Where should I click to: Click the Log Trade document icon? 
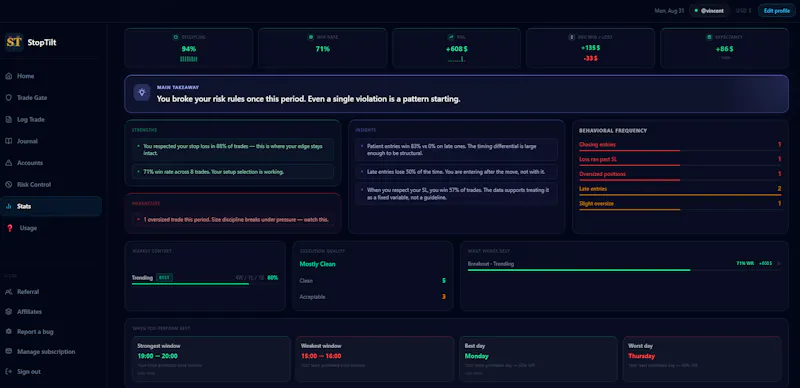tap(9, 119)
